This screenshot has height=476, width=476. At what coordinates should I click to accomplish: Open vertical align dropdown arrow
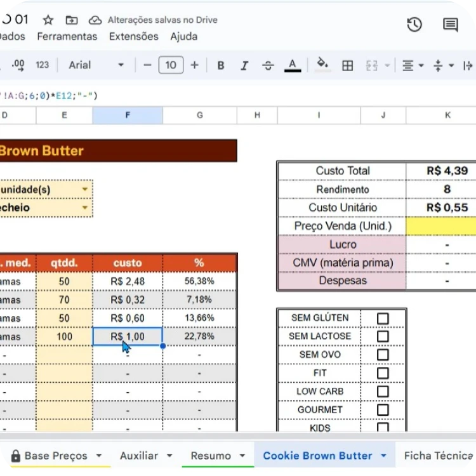pos(451,65)
